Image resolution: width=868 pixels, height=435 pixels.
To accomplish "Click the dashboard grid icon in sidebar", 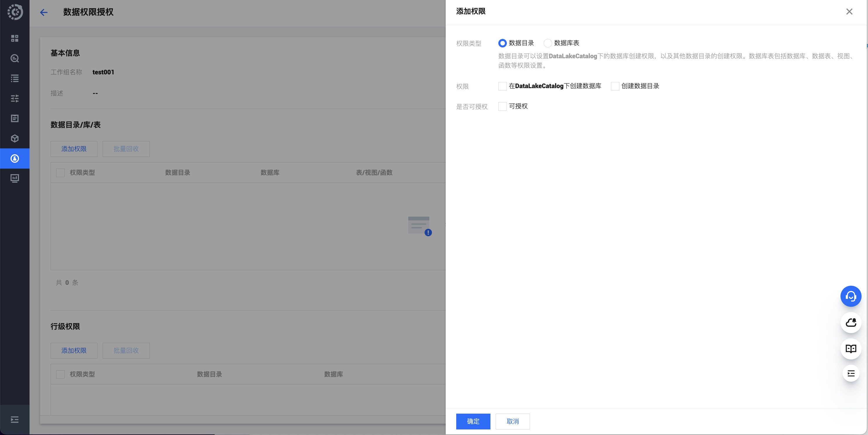I will pyautogui.click(x=15, y=38).
